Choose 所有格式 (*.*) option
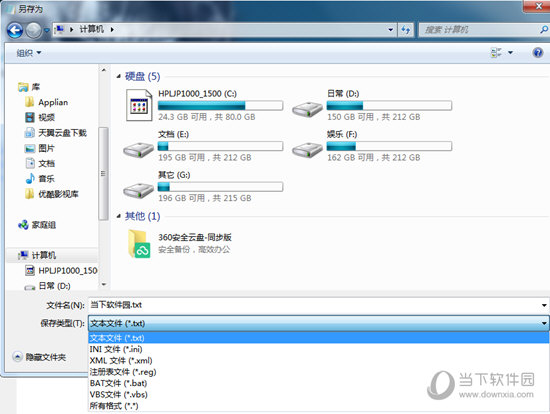550x414 pixels. pos(114,406)
